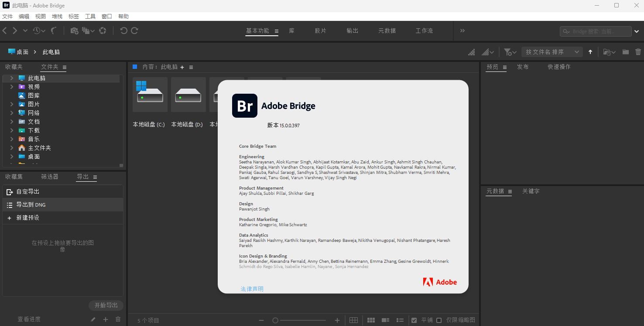The width and height of the screenshot is (644, 326).
Task: Open the 法律声明 link
Action: coord(252,289)
